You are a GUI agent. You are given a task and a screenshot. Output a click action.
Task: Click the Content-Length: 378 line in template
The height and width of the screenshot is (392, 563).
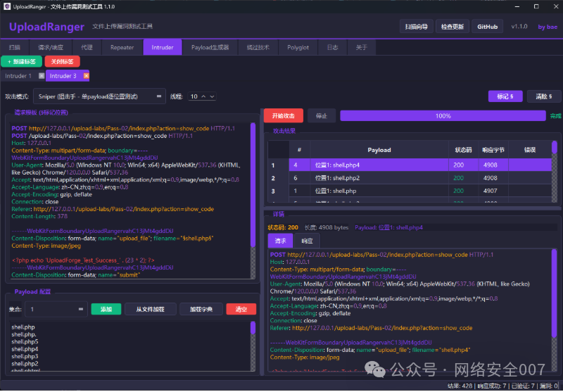tap(39, 217)
